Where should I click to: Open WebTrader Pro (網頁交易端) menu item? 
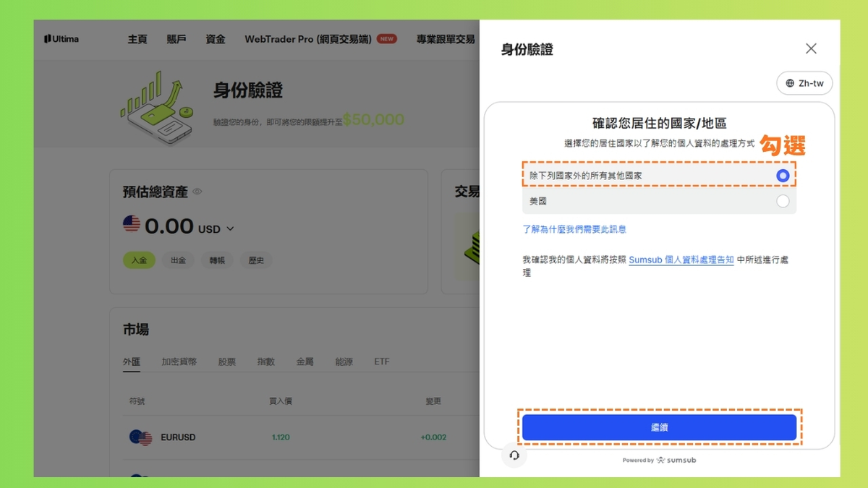coord(308,39)
